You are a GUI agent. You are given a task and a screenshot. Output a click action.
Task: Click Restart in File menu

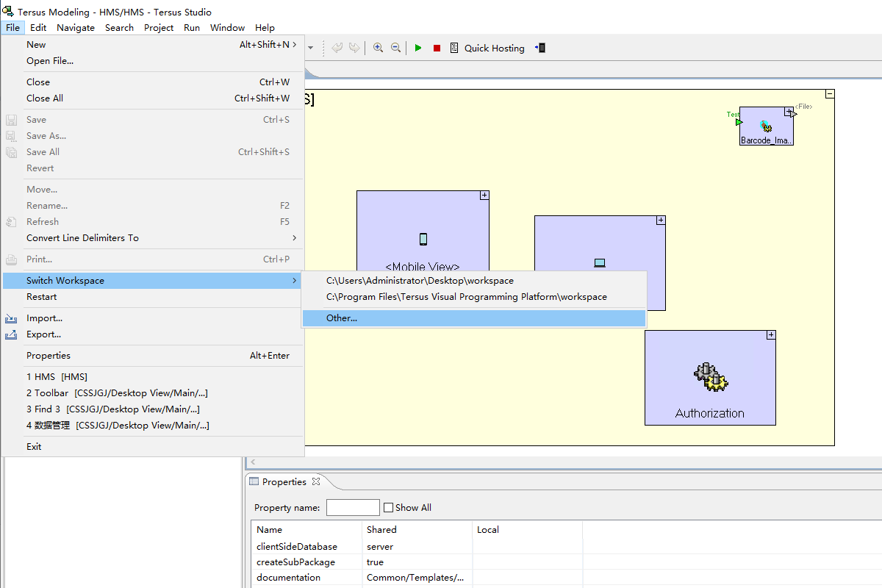pyautogui.click(x=153, y=297)
